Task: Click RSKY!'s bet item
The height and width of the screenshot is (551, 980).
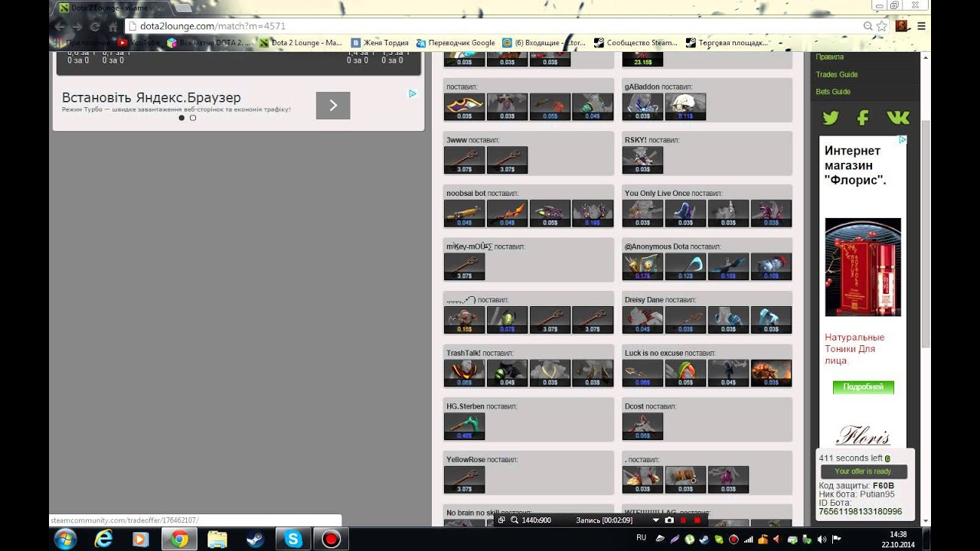Action: 642,160
